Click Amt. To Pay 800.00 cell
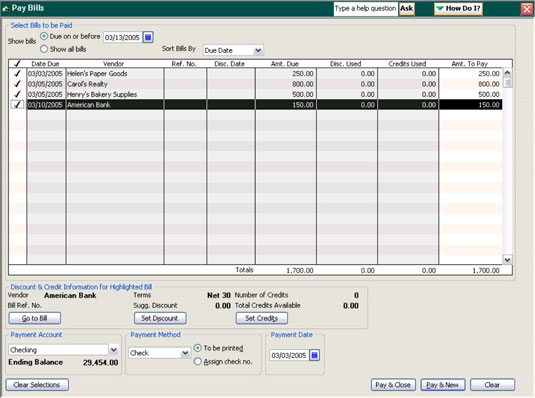535x398 pixels. pos(471,84)
